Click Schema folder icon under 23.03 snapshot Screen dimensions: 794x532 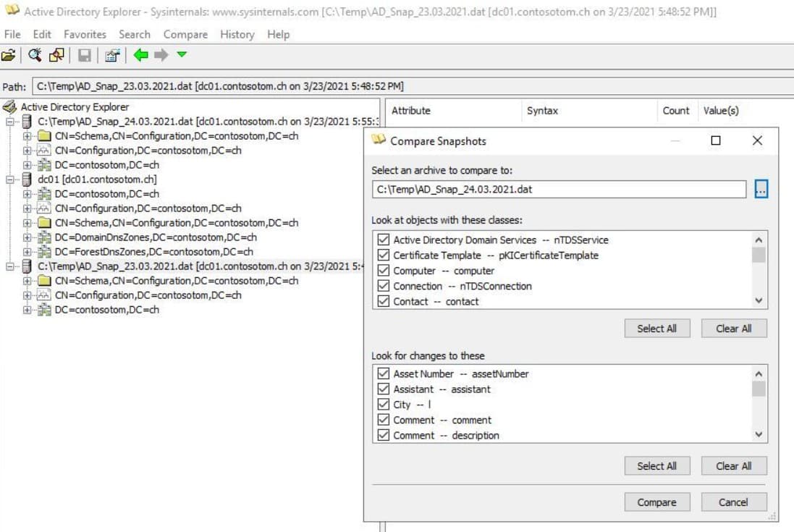pyautogui.click(x=45, y=280)
